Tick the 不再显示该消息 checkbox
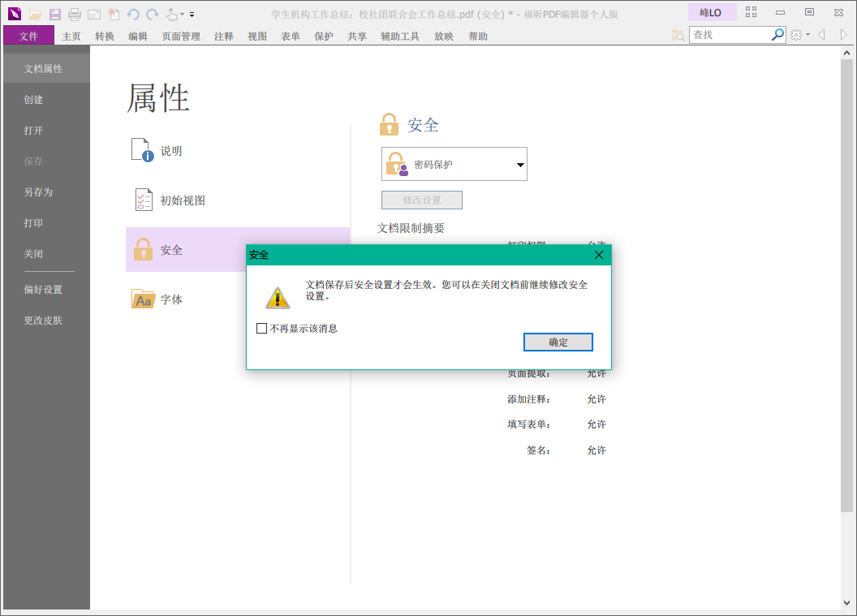The width and height of the screenshot is (857, 616). (x=261, y=329)
